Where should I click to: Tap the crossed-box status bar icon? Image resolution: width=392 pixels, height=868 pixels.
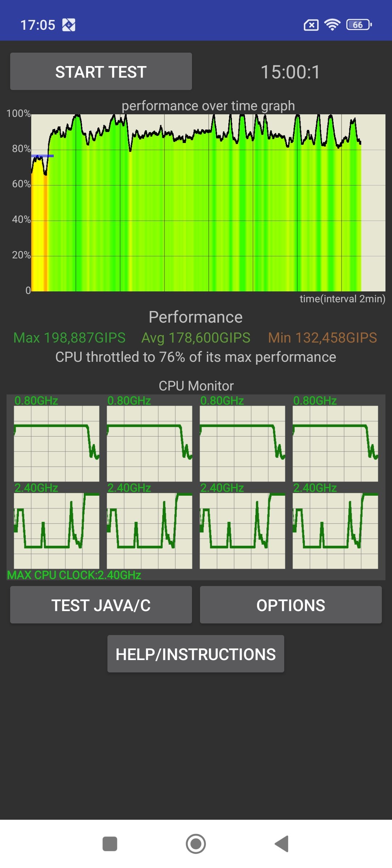311,25
